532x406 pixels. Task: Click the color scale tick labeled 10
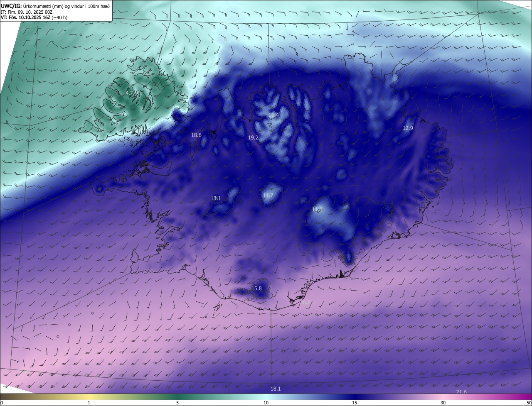coord(266,403)
